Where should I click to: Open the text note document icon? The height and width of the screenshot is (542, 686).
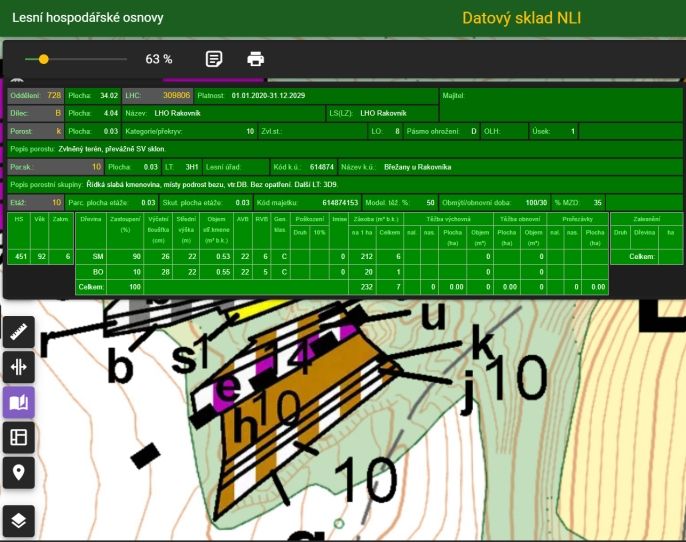pos(214,59)
